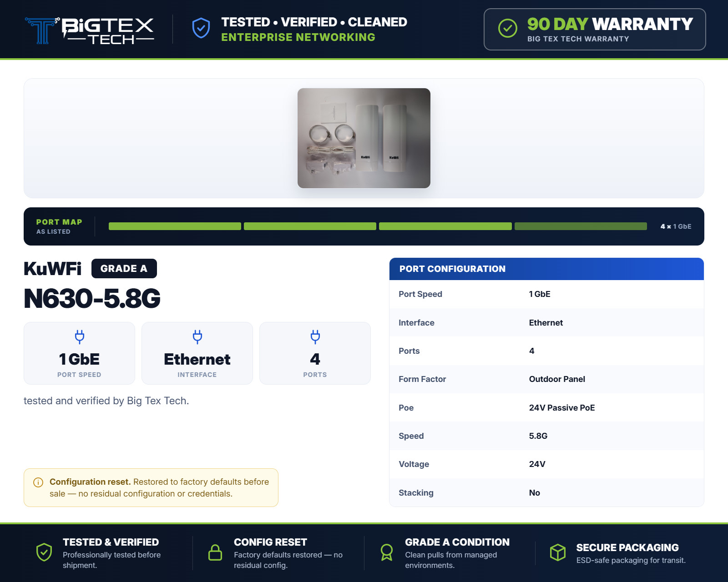Select the first port map segment
Image resolution: width=728 pixels, height=582 pixels.
[175, 226]
